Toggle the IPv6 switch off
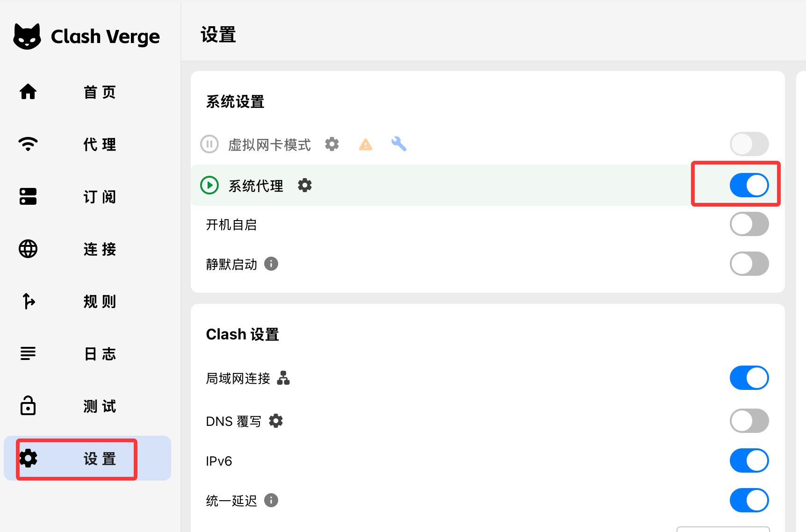Image resolution: width=806 pixels, height=532 pixels. 749,461
